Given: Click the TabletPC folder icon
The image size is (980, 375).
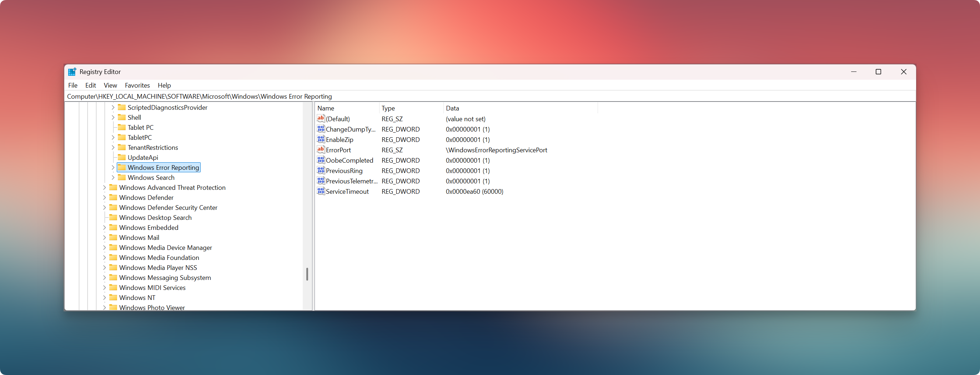Looking at the screenshot, I should pos(122,137).
